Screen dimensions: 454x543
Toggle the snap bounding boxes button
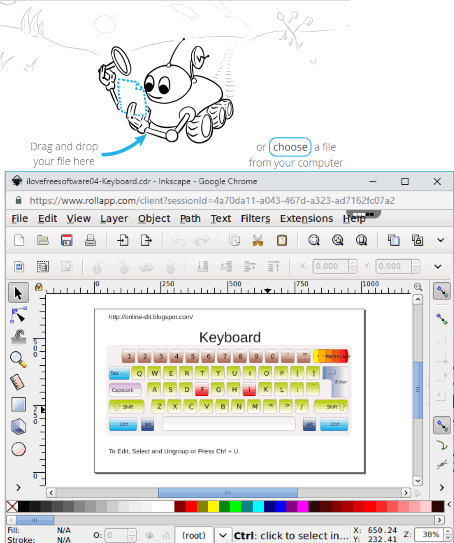tap(442, 318)
